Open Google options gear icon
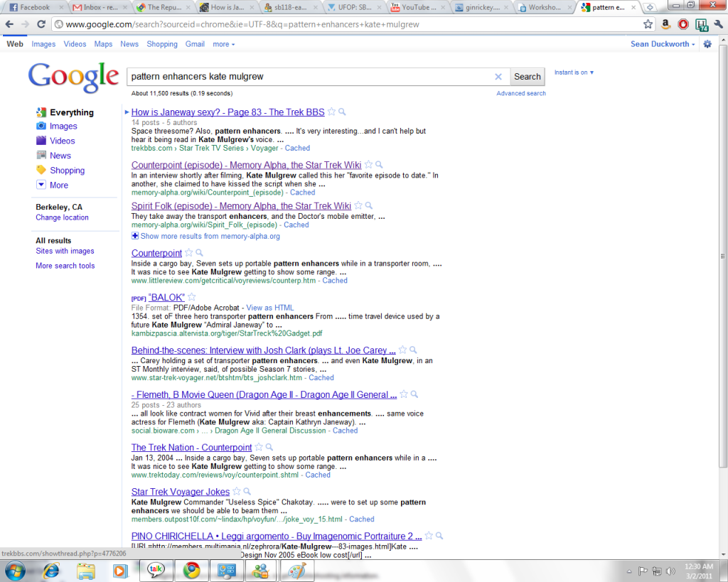The height and width of the screenshot is (582, 728). (707, 44)
